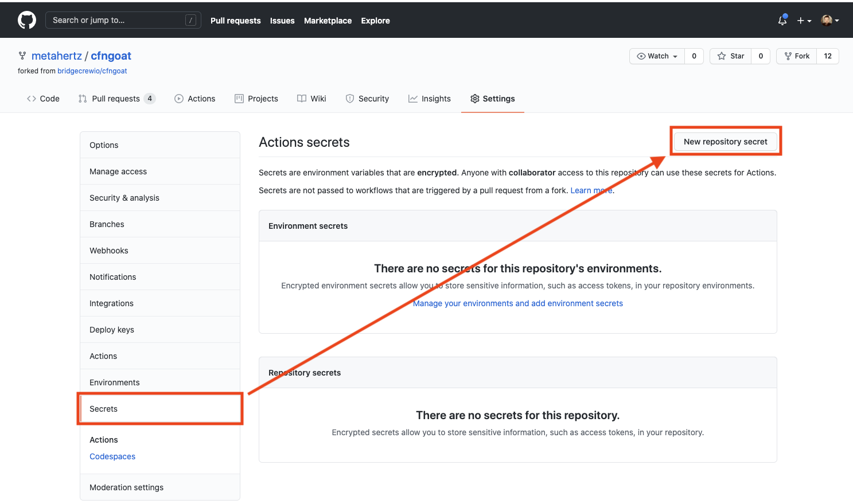The image size is (853, 504).
Task: Open the plus create-new dropdown
Action: [804, 21]
